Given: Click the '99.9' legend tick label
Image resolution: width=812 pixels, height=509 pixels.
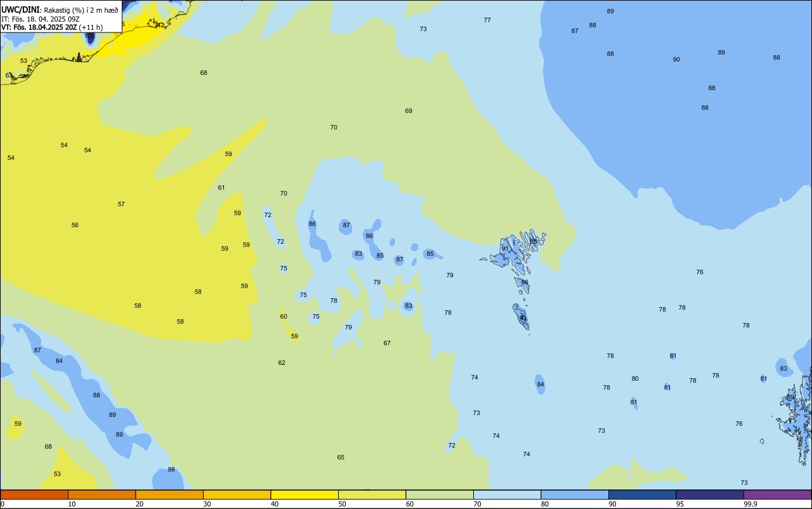Looking at the screenshot, I should [750, 504].
